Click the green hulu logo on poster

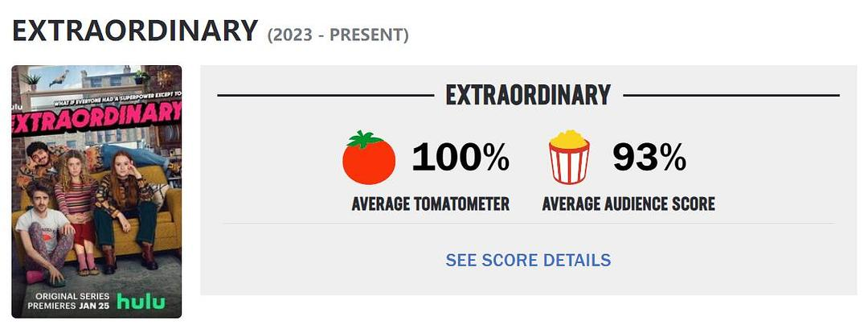[141, 302]
